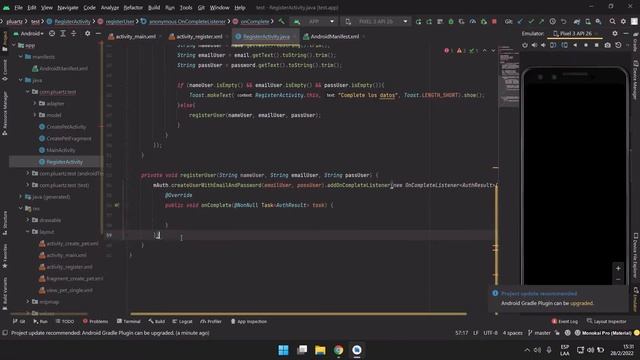Collapse the layout folder in tree
The image size is (640, 360).
[28, 232]
